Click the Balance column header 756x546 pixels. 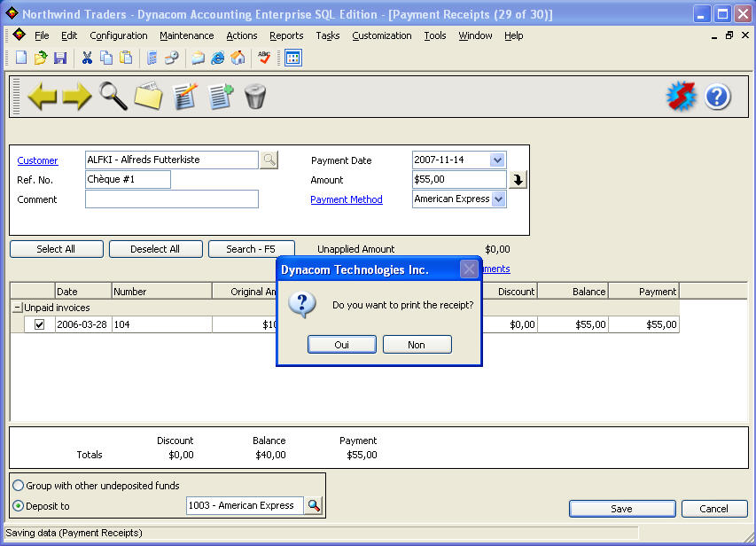[573, 292]
